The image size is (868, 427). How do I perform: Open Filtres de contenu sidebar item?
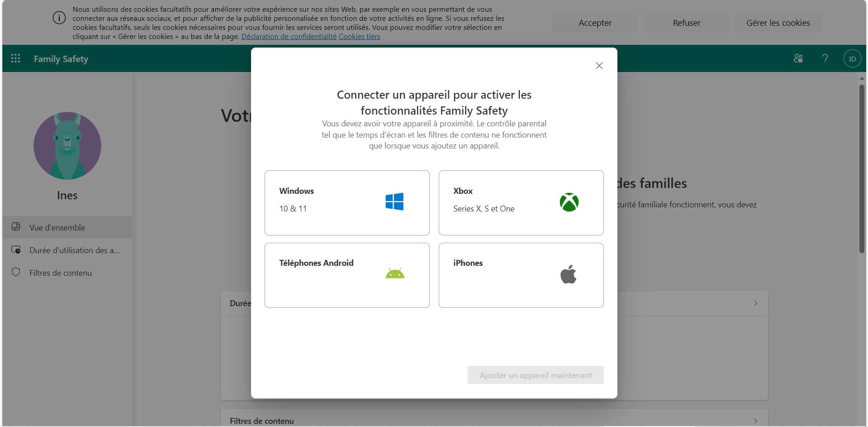[67, 273]
